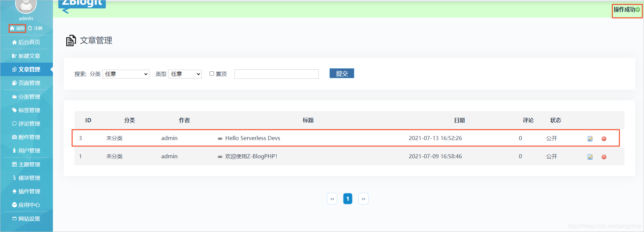Delete the 欢迎使用Z-BlogPHP! article

coord(604,157)
